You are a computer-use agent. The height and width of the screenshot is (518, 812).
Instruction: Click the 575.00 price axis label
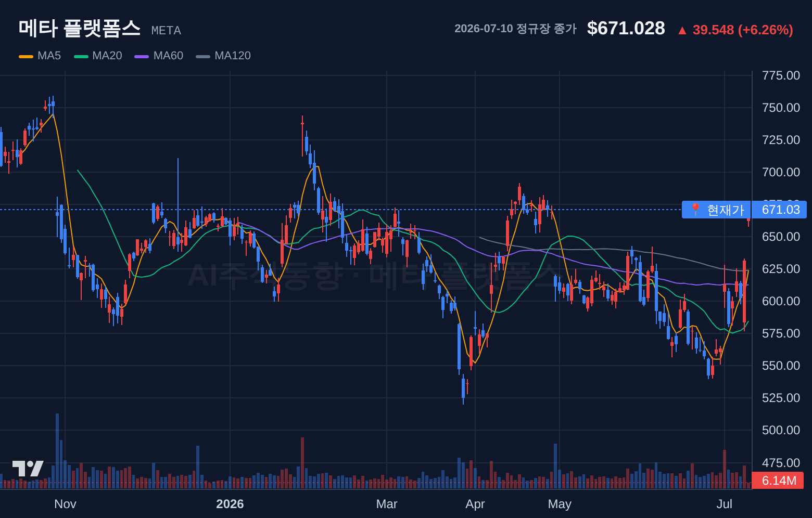pos(781,333)
